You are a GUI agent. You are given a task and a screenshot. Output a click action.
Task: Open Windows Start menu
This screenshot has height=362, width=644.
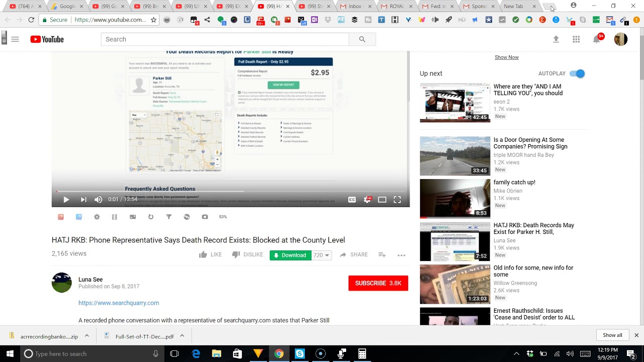(x=10, y=354)
